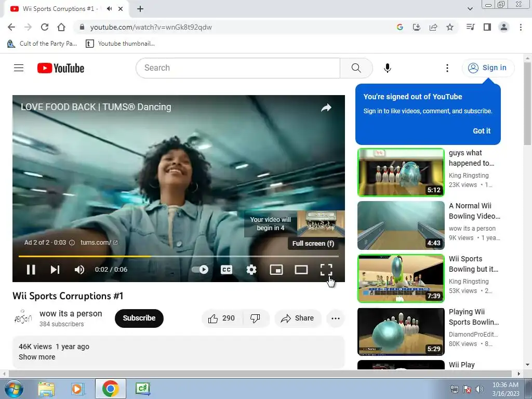Expand description with Show more
The height and width of the screenshot is (399, 532).
[37, 357]
